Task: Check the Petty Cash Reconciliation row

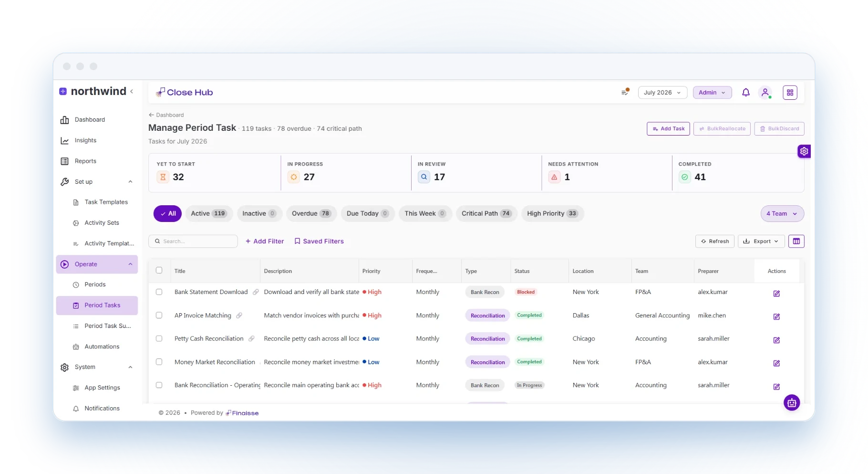Action: 159,338
